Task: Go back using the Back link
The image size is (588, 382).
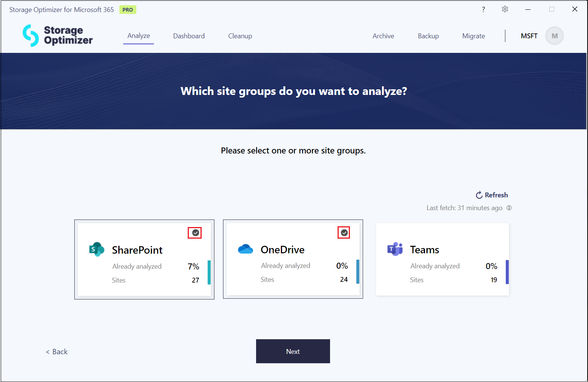Action: click(57, 352)
